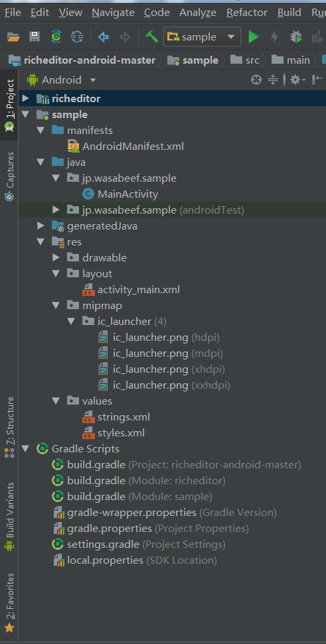Click the green Run app button
This screenshot has width=326, height=644.
tap(254, 37)
